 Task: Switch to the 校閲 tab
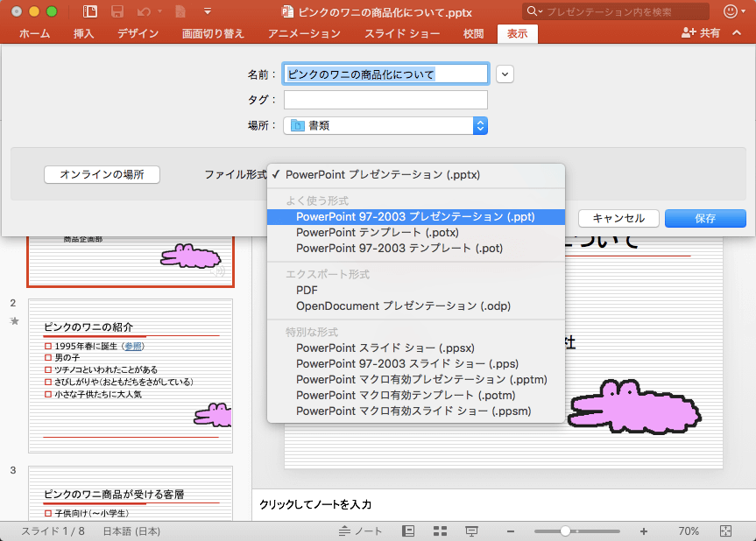click(473, 33)
